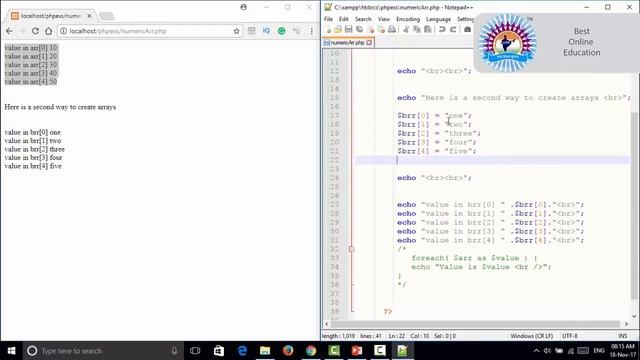Image resolution: width=640 pixels, height=360 pixels.
Task: Click Save All icon in Notepad++ toolbar
Action: [360, 29]
